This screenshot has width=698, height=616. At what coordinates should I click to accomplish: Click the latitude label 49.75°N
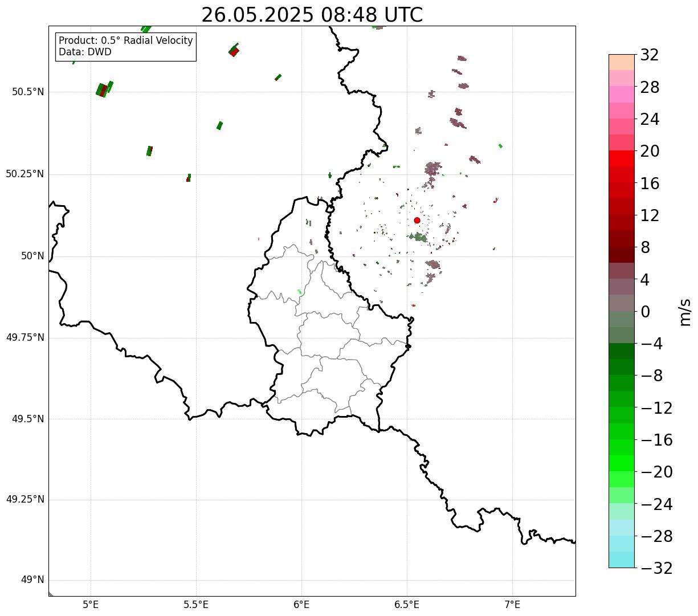tap(25, 337)
